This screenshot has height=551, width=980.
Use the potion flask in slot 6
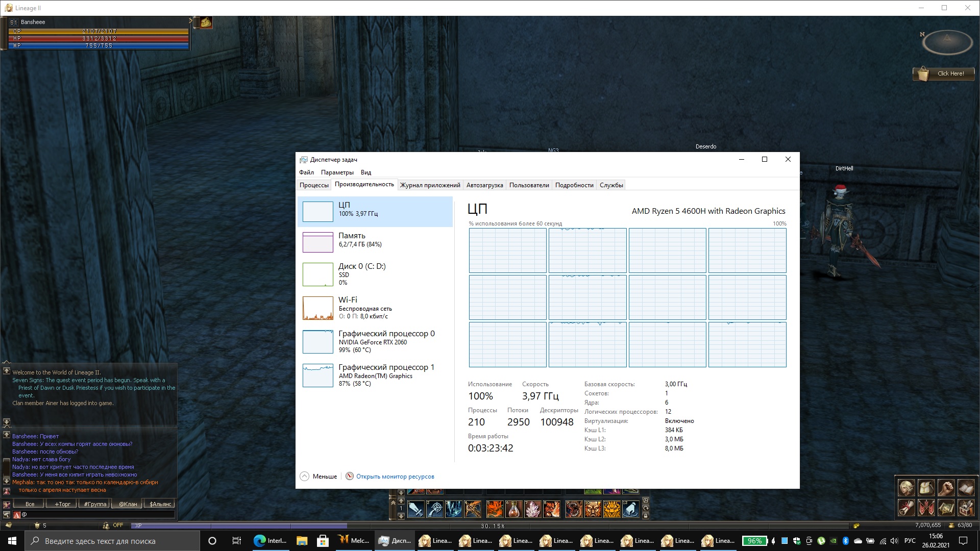click(514, 509)
